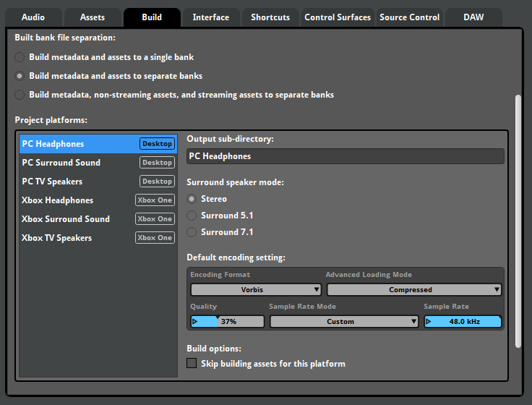The image size is (532, 405).
Task: Choose three separate banks build option
Action: coord(20,95)
